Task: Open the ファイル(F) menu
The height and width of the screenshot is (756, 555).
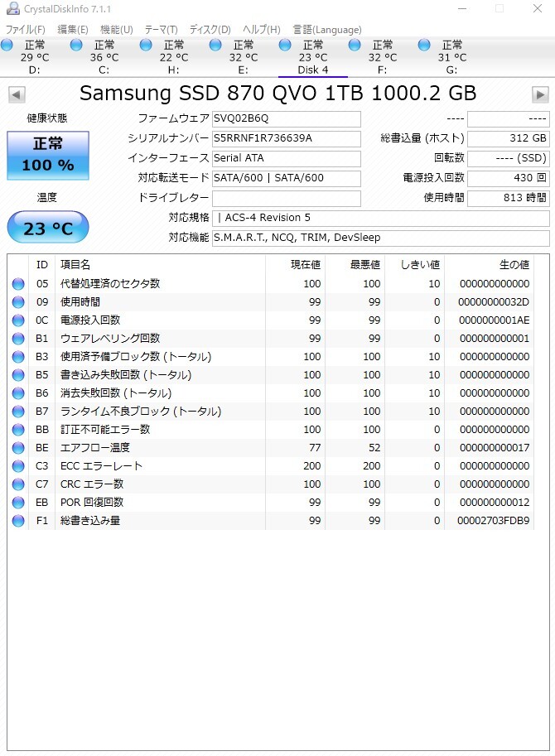Action: click(25, 30)
